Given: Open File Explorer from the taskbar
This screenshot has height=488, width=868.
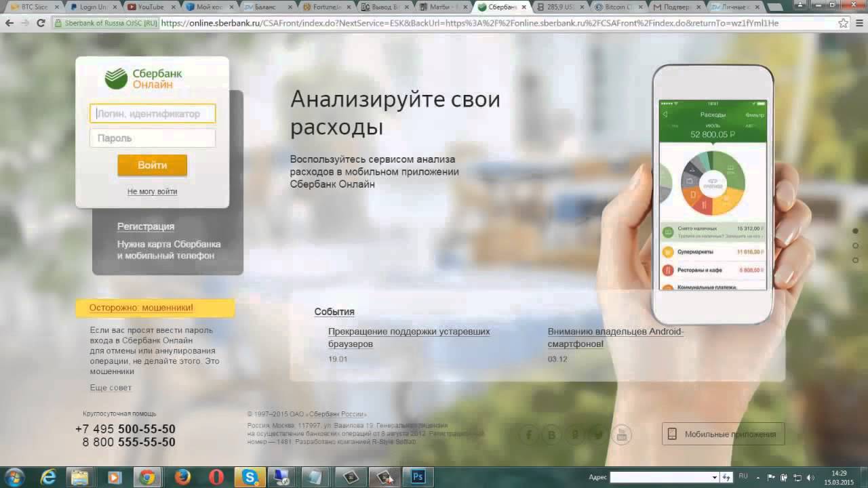Looking at the screenshot, I should coord(80,477).
